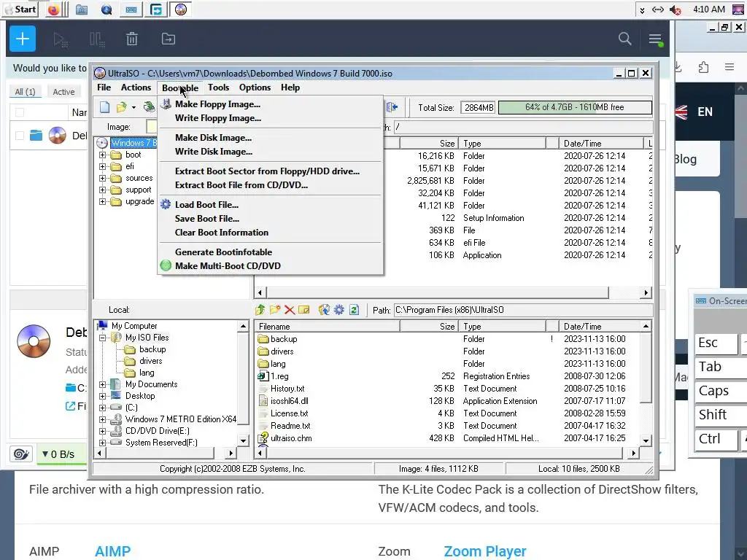This screenshot has width=747, height=560.
Task: Expand the support folder tree node
Action: pos(102,190)
